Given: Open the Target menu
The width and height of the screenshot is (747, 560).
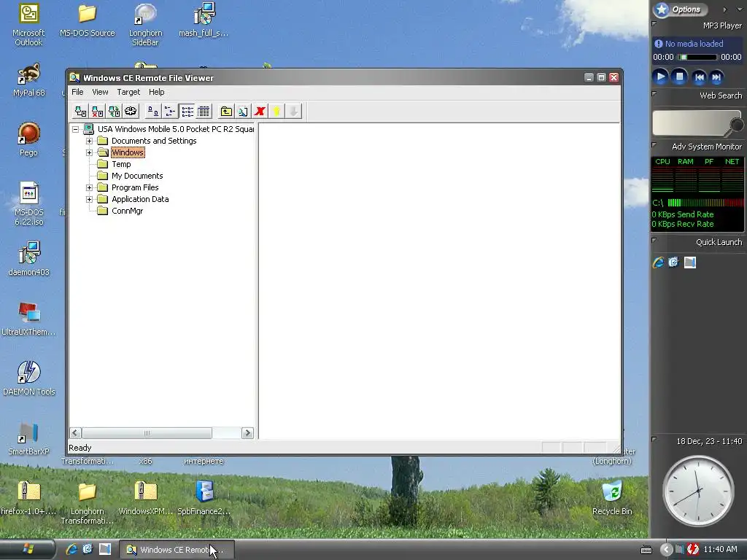Looking at the screenshot, I should (128, 92).
